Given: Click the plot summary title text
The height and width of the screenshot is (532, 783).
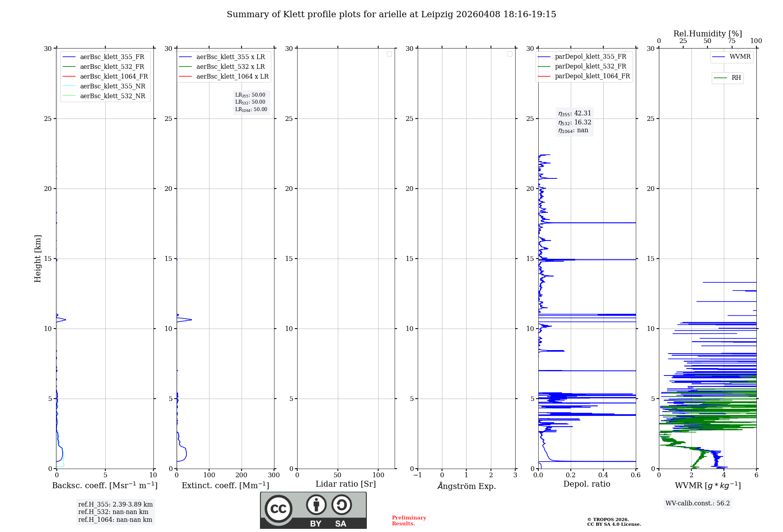Looking at the screenshot, I should 391,14.
